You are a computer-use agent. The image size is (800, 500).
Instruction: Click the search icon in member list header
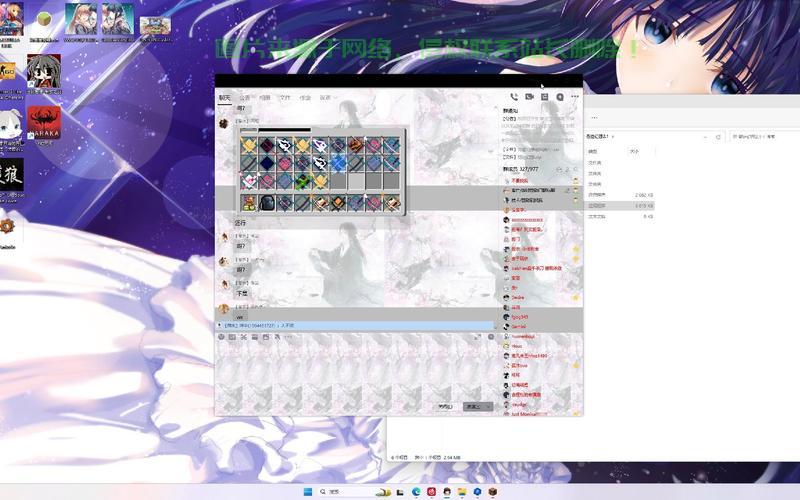(x=576, y=169)
